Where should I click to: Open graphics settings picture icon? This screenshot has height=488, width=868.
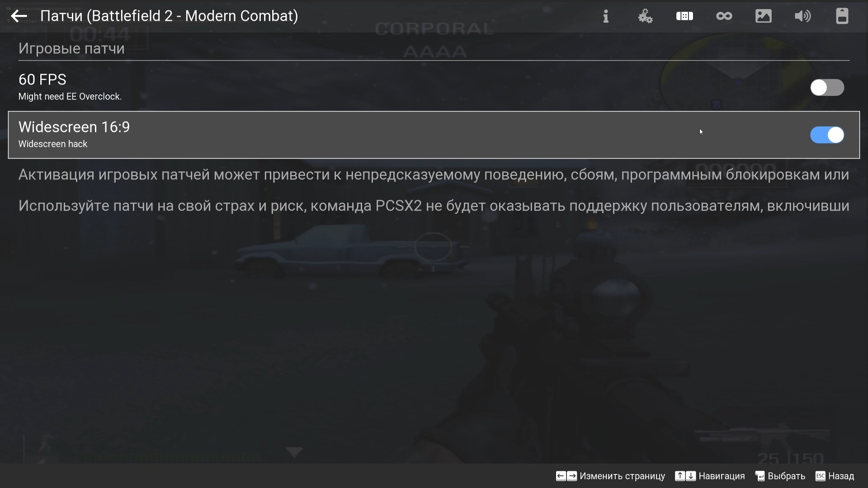tap(763, 16)
